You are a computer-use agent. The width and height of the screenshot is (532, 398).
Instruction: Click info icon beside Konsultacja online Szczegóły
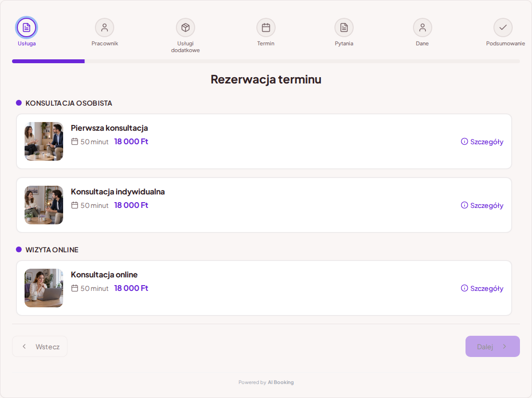[465, 288]
